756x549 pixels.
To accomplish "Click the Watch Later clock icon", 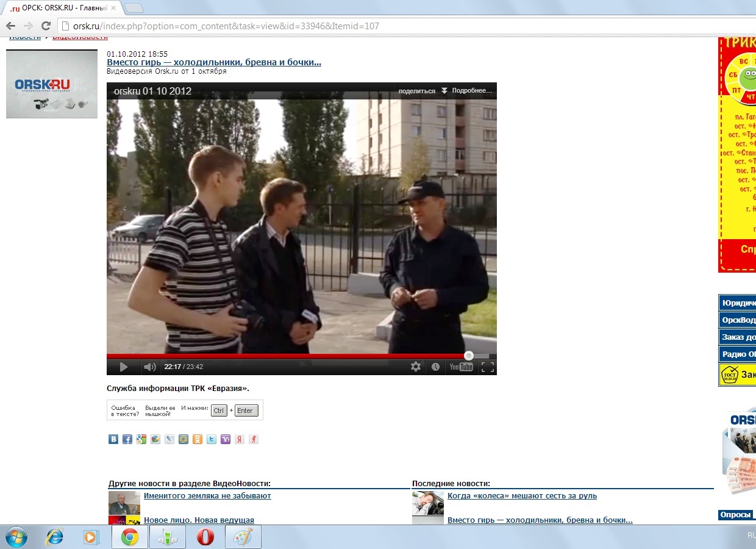I will point(435,367).
